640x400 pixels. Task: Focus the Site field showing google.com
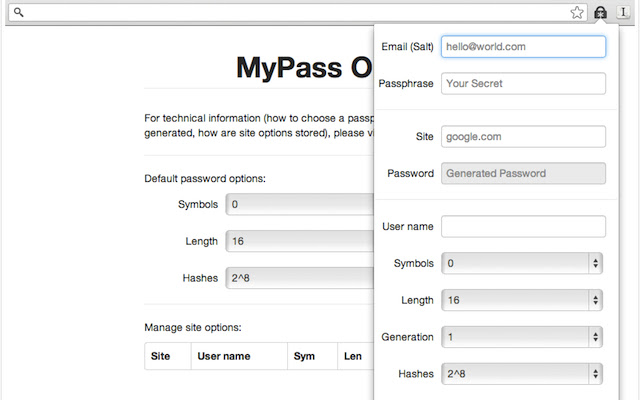pos(523,136)
